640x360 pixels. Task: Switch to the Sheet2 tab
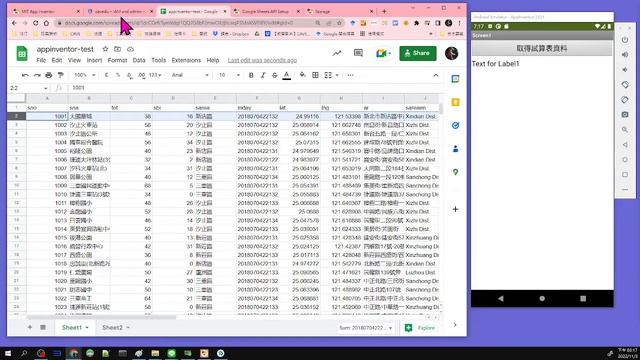[113, 327]
